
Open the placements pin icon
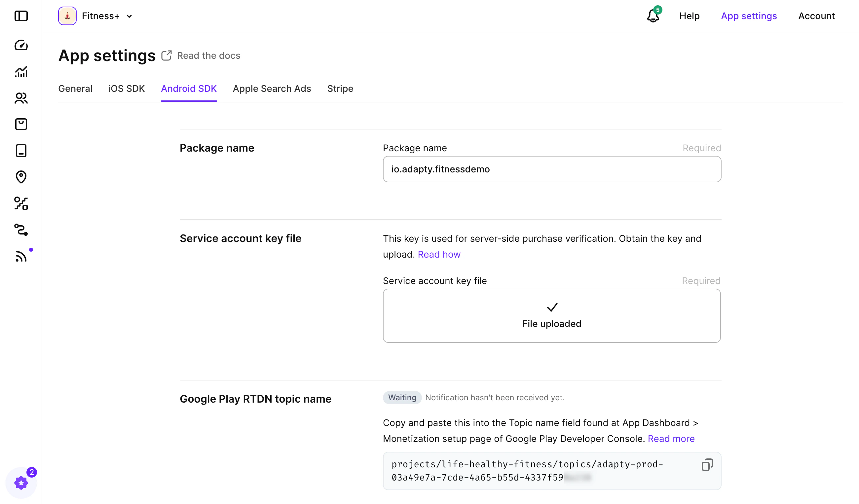coord(21,177)
